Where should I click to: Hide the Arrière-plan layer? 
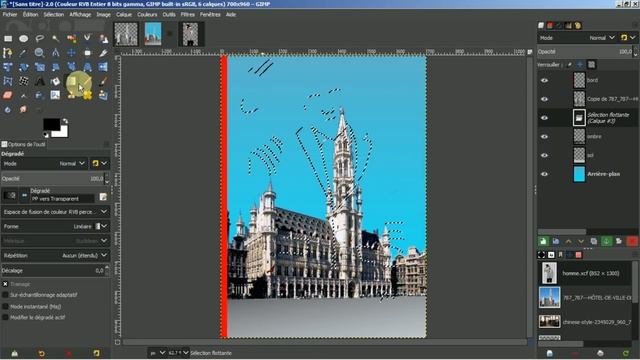[x=544, y=174]
